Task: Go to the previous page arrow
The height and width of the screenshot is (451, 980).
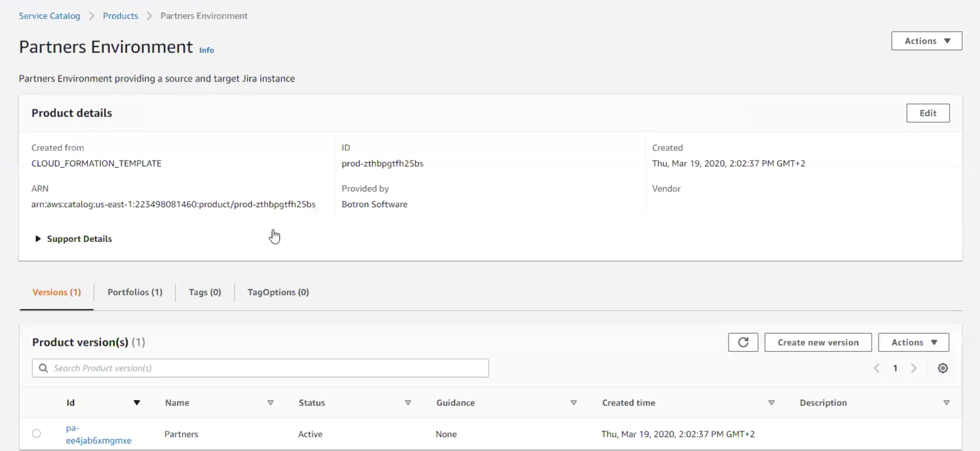Action: (x=876, y=368)
